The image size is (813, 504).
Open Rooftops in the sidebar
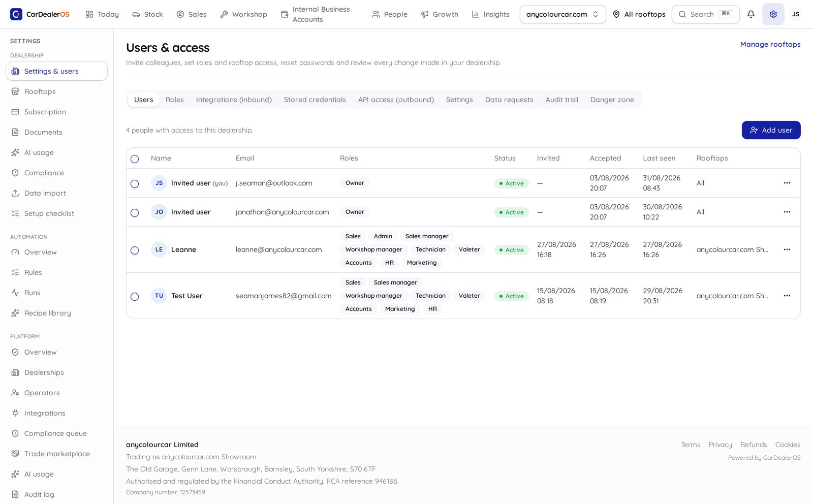[56, 91]
